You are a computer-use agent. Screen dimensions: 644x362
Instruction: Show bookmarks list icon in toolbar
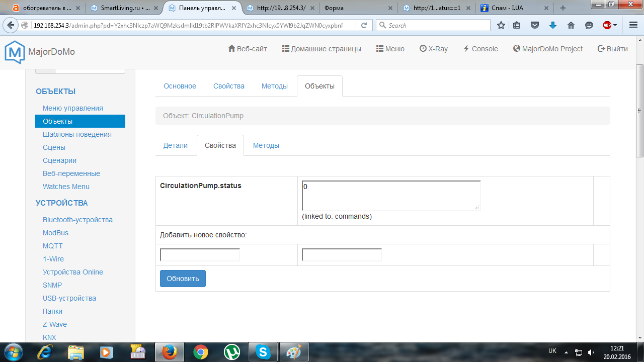pyautogui.click(x=517, y=25)
